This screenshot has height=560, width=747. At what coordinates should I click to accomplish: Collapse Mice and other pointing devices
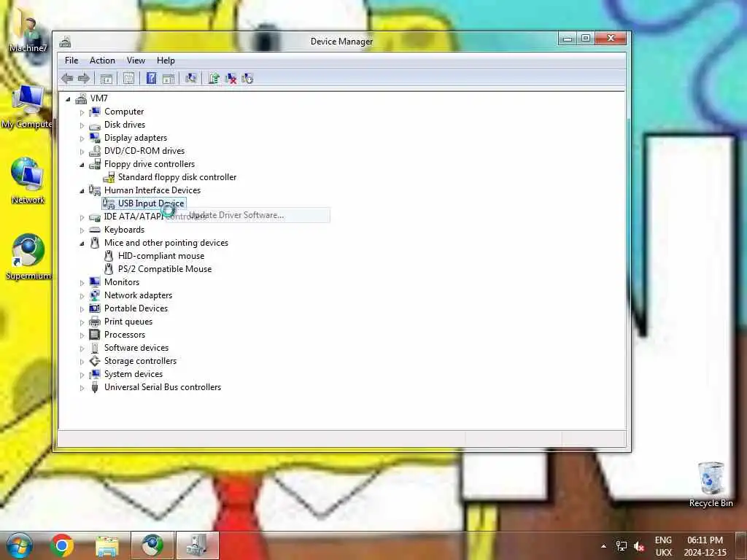(82, 244)
